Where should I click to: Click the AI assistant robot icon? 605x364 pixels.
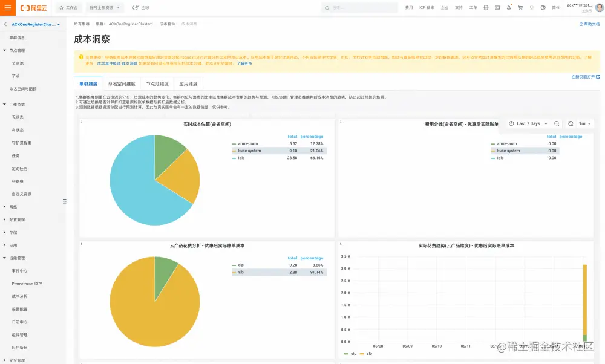pyautogui.click(x=486, y=8)
